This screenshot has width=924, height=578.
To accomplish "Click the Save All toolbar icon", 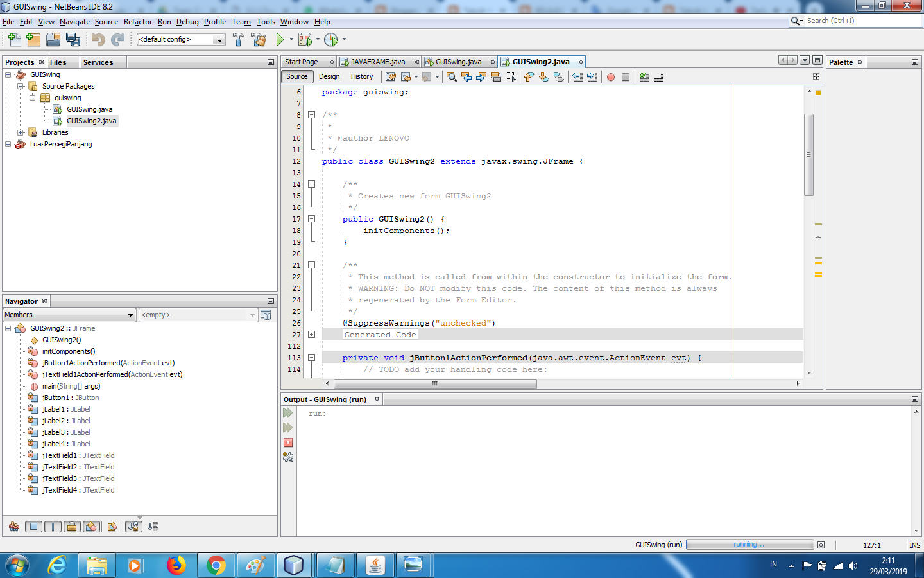I will pyautogui.click(x=74, y=39).
